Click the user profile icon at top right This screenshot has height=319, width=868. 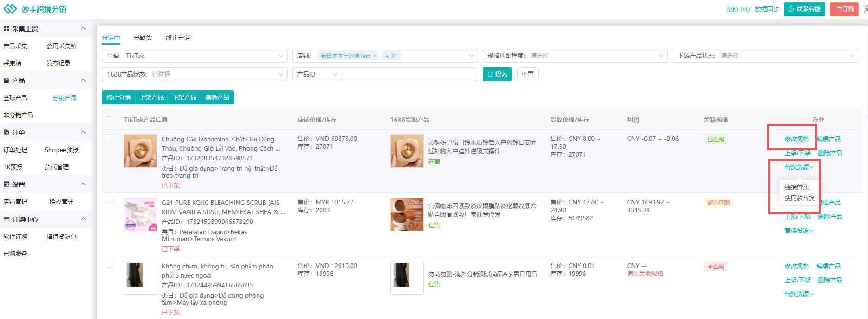pyautogui.click(x=865, y=9)
